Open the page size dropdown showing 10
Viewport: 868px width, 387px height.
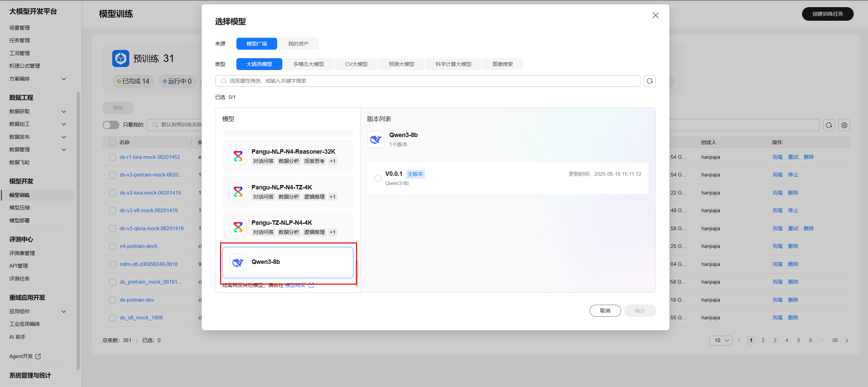coord(720,340)
